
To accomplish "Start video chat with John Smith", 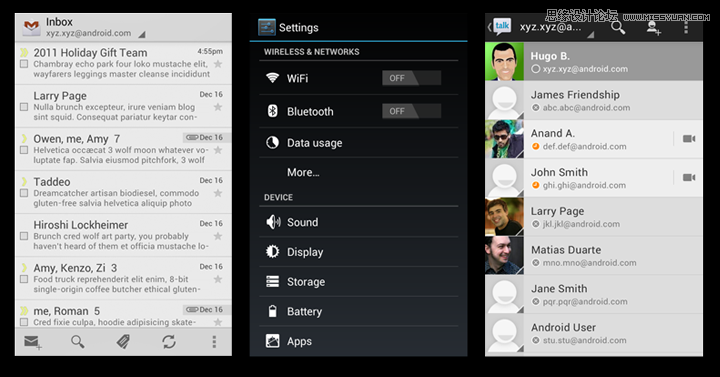I will pos(689,177).
